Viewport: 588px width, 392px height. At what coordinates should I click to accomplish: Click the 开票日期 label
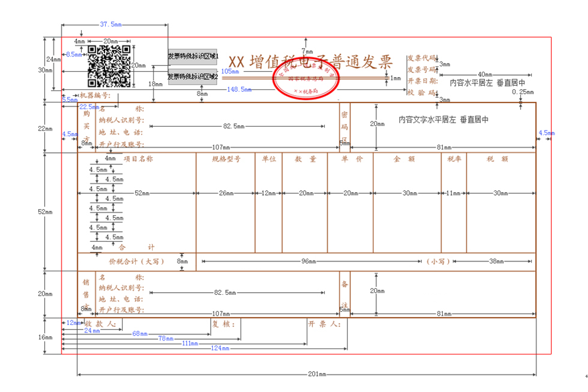(x=423, y=80)
